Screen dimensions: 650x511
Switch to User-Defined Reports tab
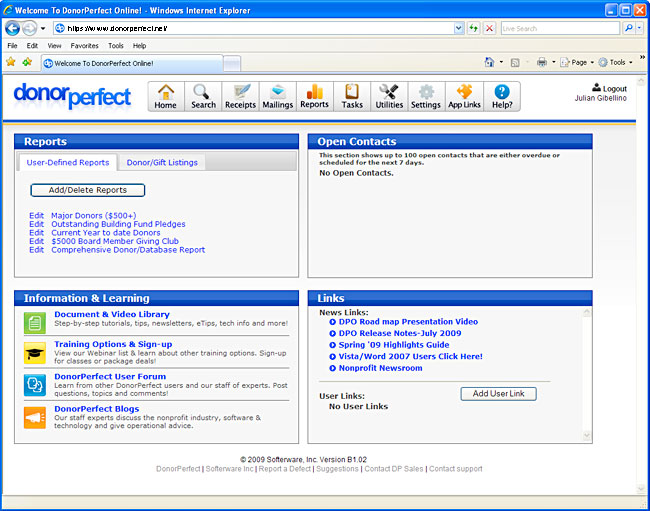click(68, 162)
